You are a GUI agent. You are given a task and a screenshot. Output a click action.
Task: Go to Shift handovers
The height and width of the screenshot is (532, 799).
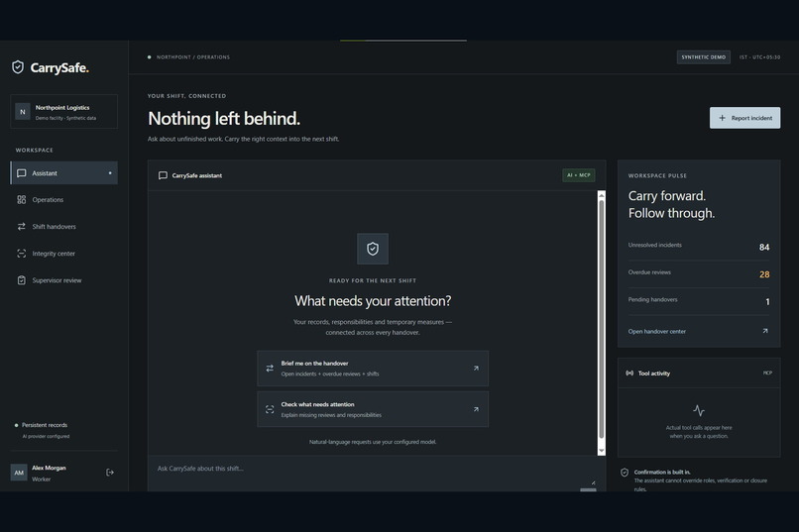[63, 227]
